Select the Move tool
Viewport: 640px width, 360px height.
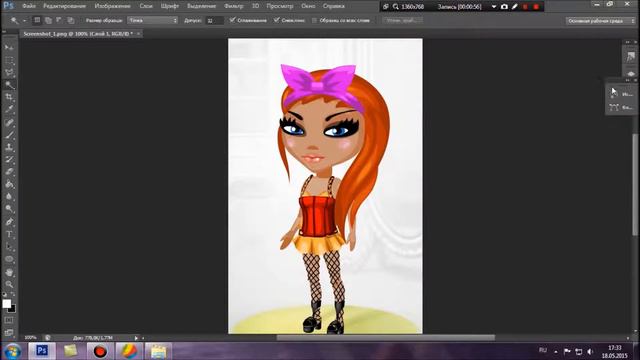[9, 48]
